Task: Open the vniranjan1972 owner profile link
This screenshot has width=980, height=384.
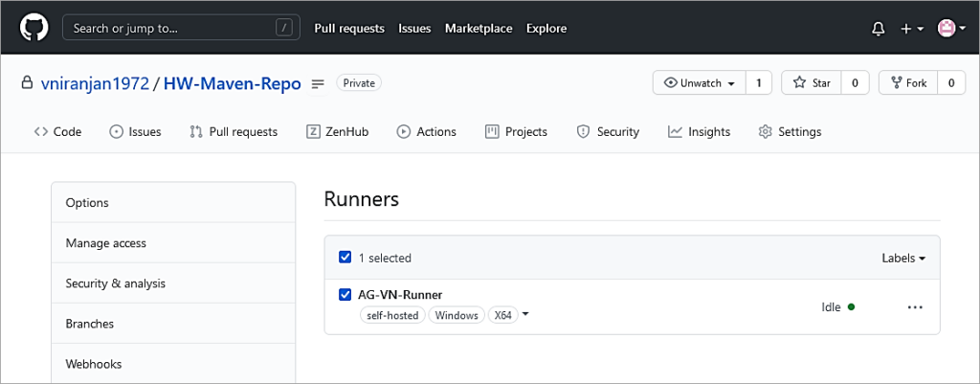Action: [x=95, y=84]
